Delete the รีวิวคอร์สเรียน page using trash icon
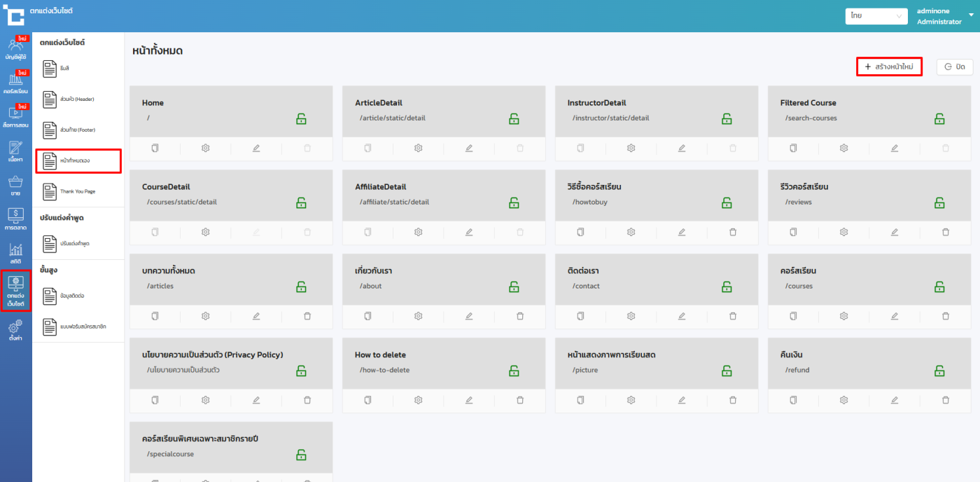 [x=945, y=232]
